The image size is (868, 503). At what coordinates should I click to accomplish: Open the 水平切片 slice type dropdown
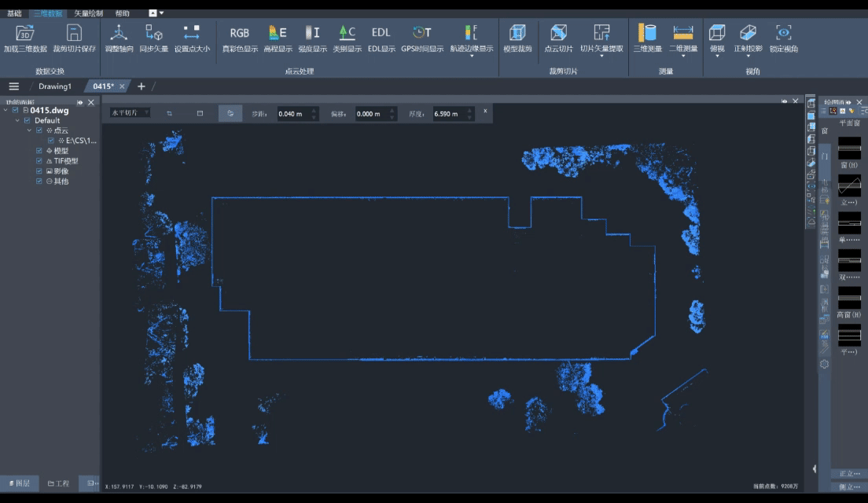pos(130,113)
